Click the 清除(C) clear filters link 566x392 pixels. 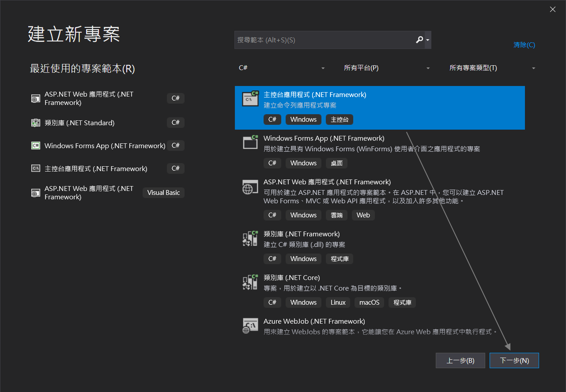pos(524,45)
